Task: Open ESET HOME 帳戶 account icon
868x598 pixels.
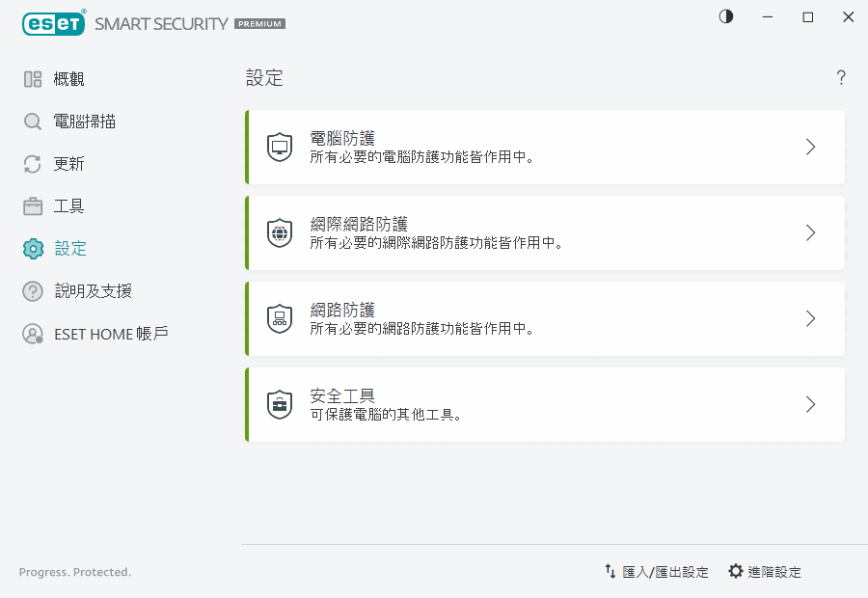Action: 31,333
